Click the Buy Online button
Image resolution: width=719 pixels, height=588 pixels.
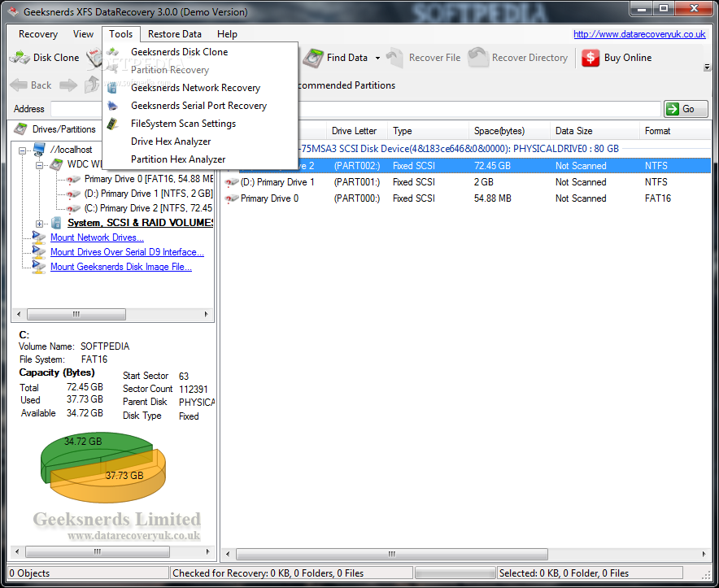(617, 58)
